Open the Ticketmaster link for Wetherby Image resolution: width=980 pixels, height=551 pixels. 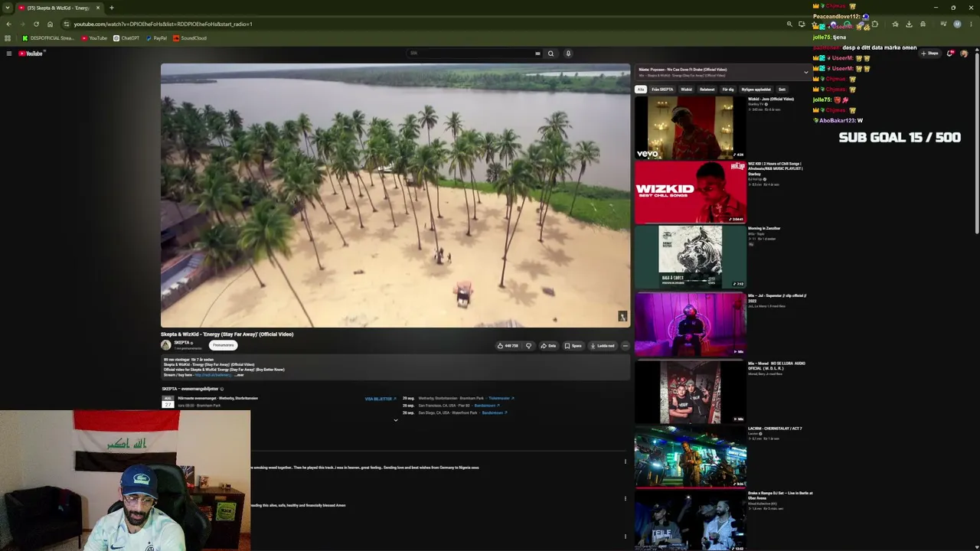501,399
